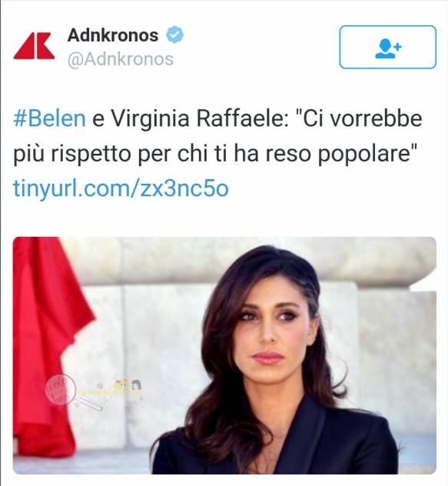Follow the tinyurl.com/zx3nc5o link
This screenshot has height=486, width=448.
pyautogui.click(x=121, y=188)
